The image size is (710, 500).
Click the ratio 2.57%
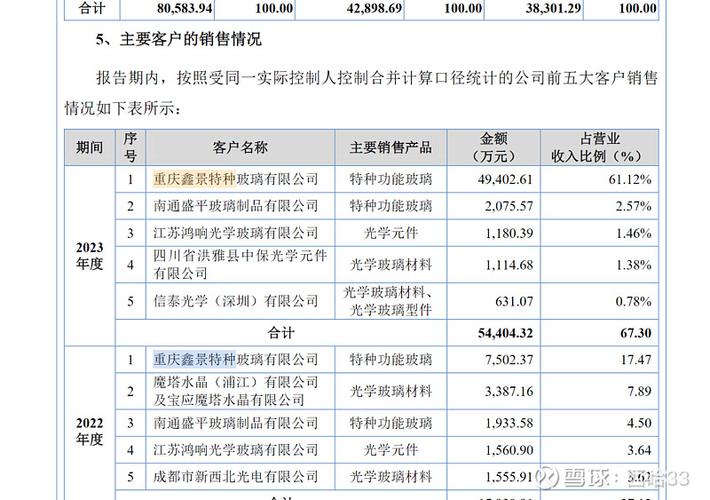(x=633, y=206)
